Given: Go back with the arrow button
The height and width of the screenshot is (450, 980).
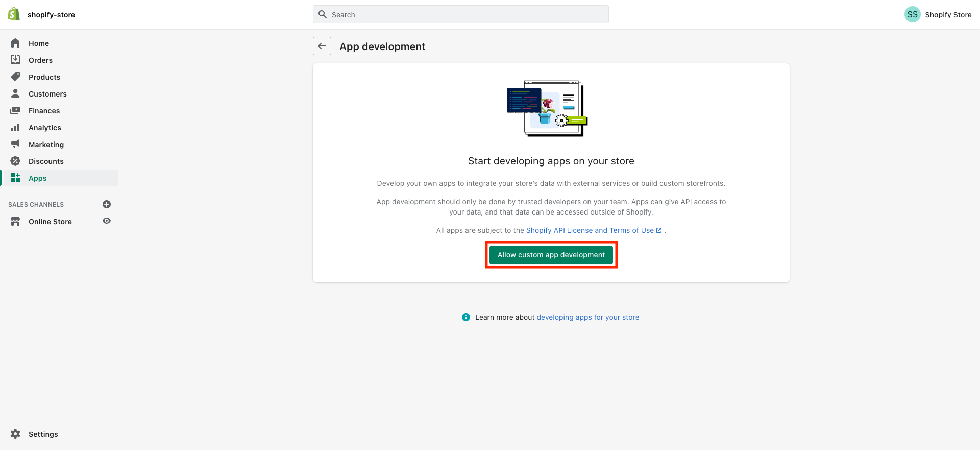Looking at the screenshot, I should [x=322, y=46].
